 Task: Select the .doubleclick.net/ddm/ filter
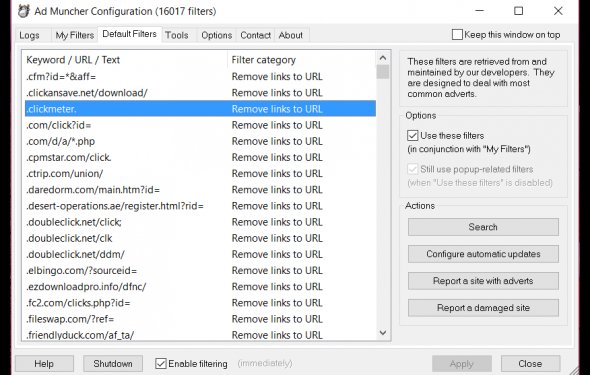coord(200,255)
